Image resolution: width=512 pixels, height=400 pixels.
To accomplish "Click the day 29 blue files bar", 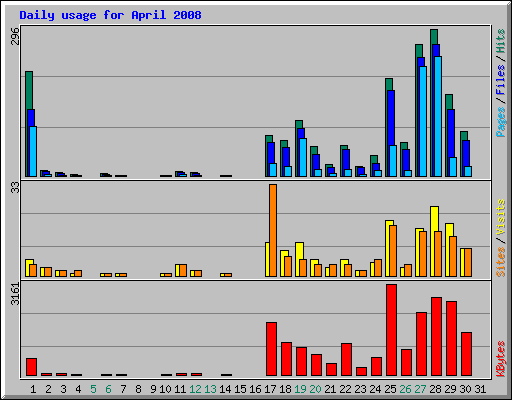I will [x=451, y=133].
